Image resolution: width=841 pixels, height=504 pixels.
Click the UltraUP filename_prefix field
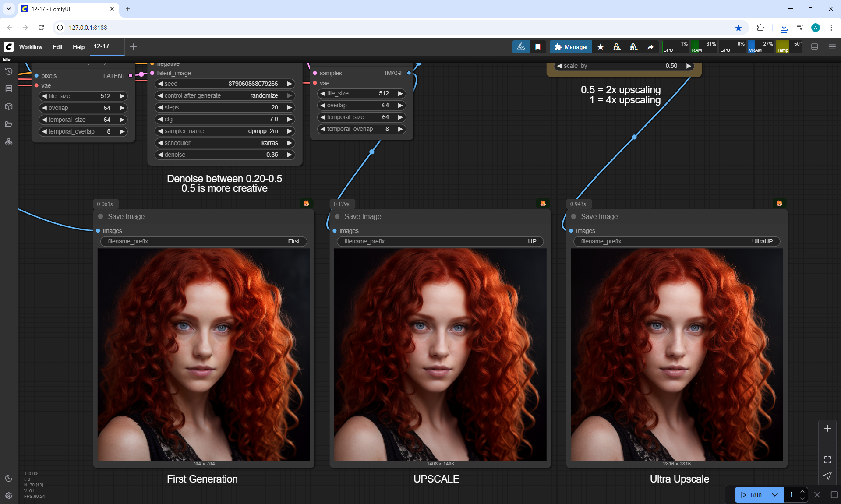pyautogui.click(x=676, y=241)
